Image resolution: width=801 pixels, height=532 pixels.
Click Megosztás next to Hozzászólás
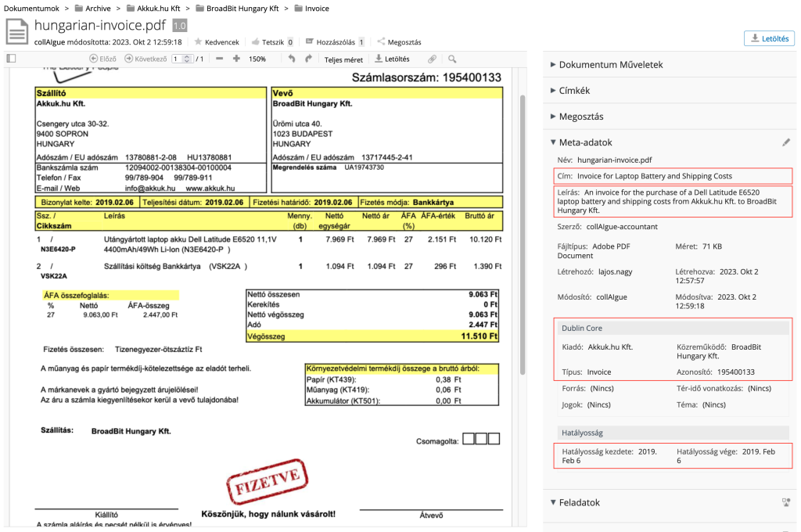coord(399,42)
